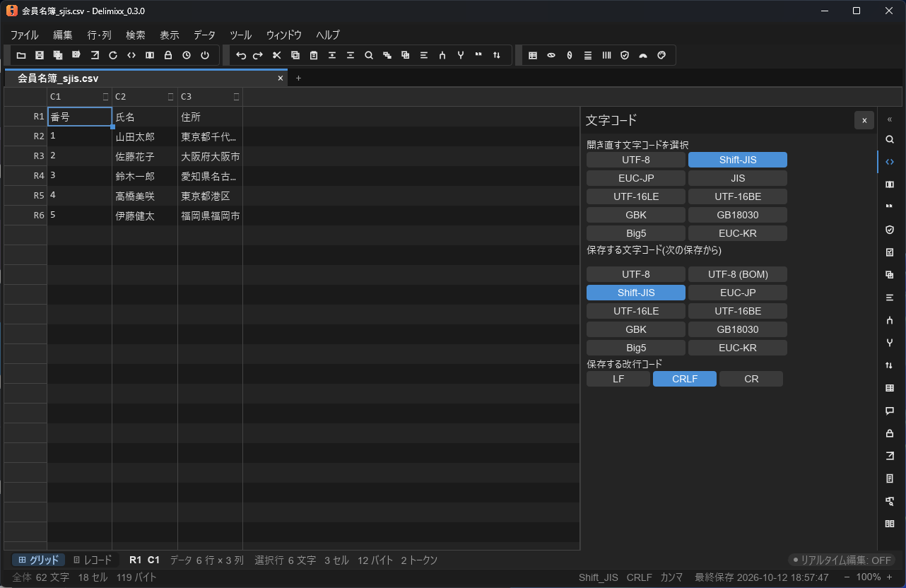Click the table grid icon in top toolbar
Image resolution: width=906 pixels, height=588 pixels.
(533, 55)
